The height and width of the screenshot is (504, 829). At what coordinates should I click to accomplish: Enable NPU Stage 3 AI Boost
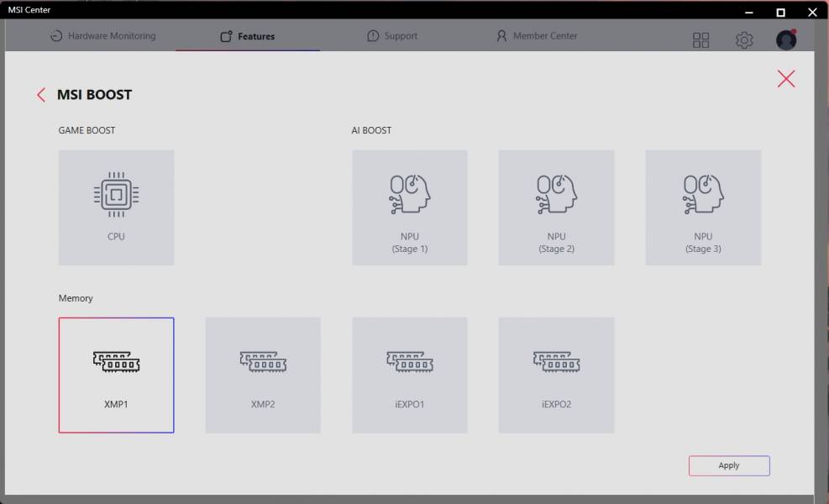pyautogui.click(x=703, y=207)
